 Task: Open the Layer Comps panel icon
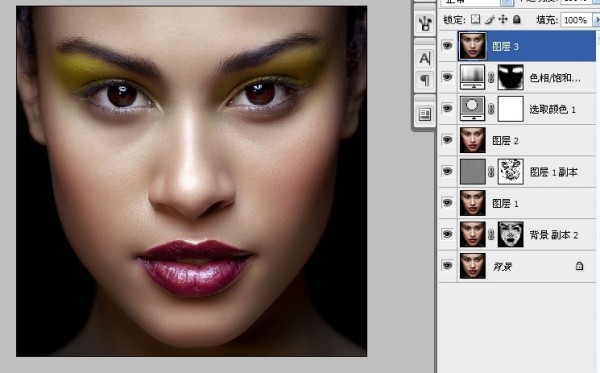(425, 114)
